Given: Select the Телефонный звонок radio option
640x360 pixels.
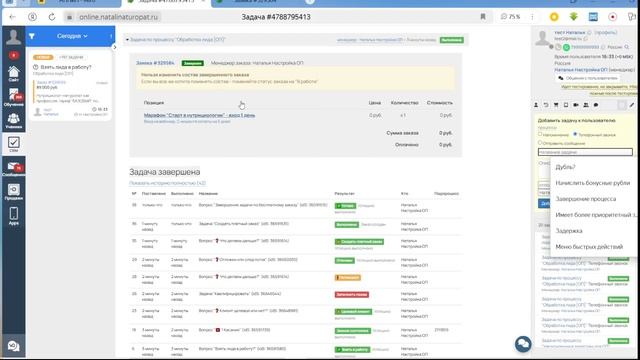Looking at the screenshot, I should (x=575, y=134).
